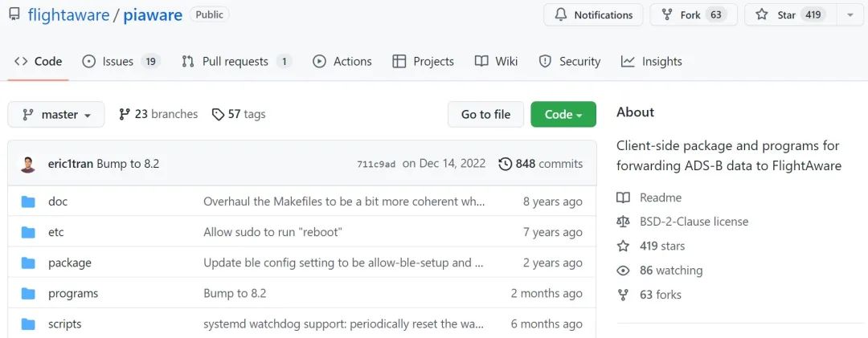The image size is (868, 338).
Task: Open commit hash 711c9ad link
Action: coord(376,165)
